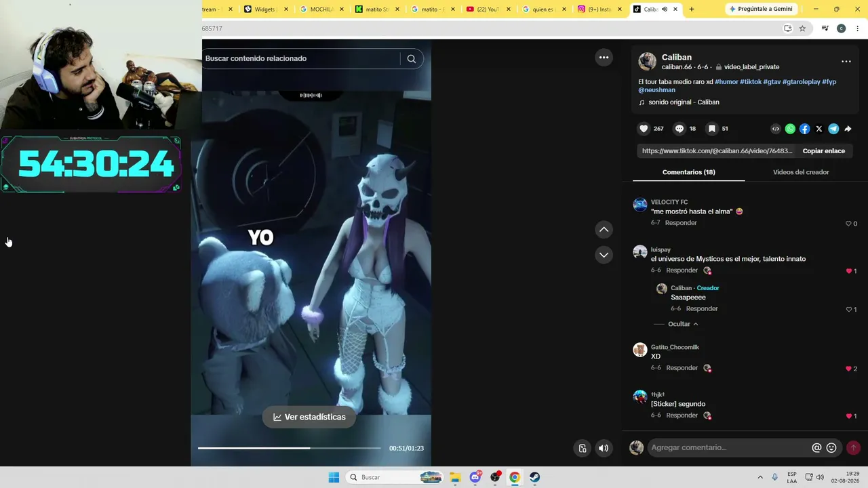Click the 'Agregar comentario...' input field
The width and height of the screenshot is (868, 488).
[x=730, y=448]
